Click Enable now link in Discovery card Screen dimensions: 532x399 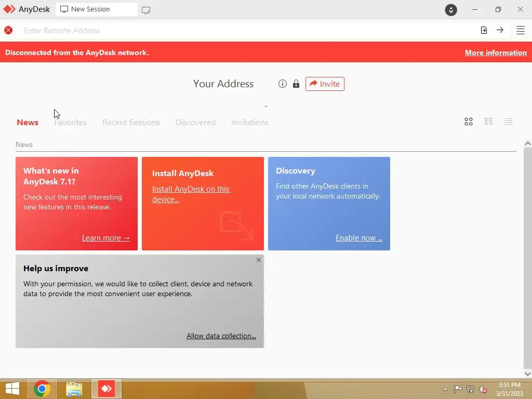(x=359, y=238)
